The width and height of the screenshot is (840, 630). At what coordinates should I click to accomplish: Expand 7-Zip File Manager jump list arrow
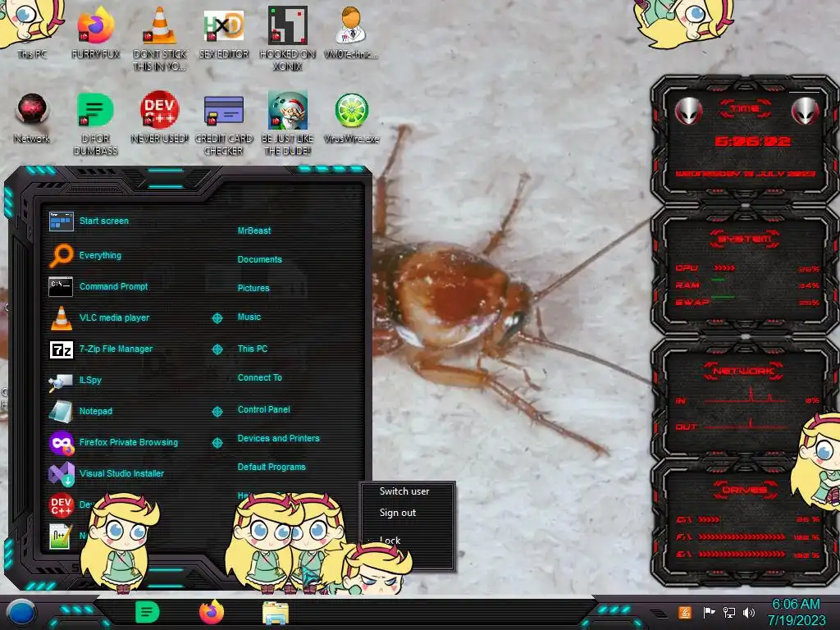(x=217, y=349)
